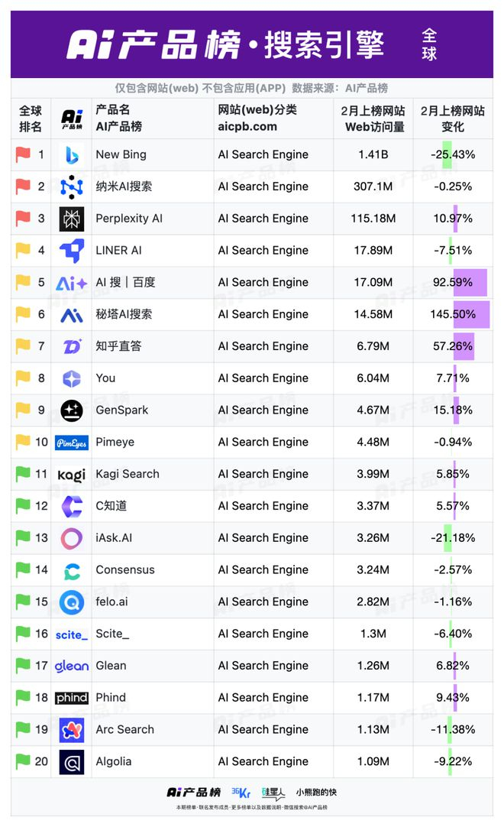Click the red flag for rank 1

23,154
